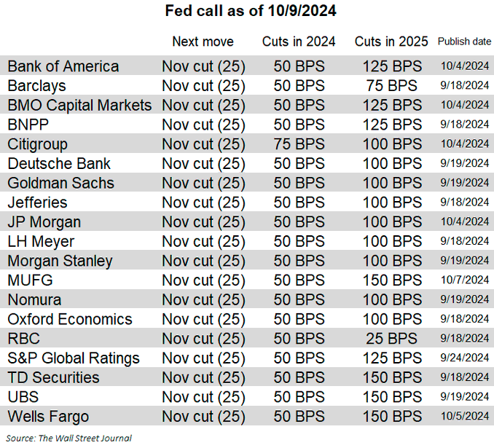Click the Bank of America row label
The image size is (494, 448).
[63, 66]
